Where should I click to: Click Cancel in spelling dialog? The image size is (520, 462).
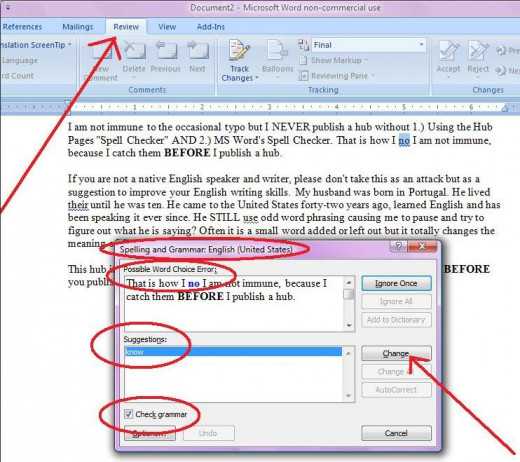tap(396, 433)
